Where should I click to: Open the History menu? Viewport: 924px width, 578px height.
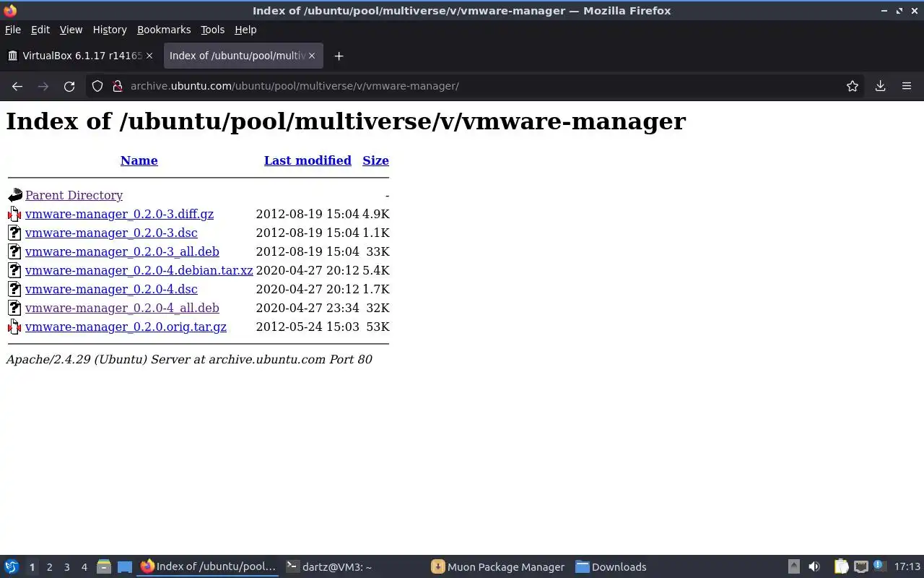(110, 30)
